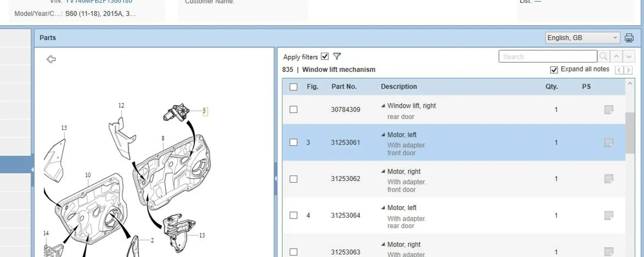Image resolution: width=644 pixels, height=257 pixels.
Task: Open the English, GB language dropdown
Action: coord(582,38)
